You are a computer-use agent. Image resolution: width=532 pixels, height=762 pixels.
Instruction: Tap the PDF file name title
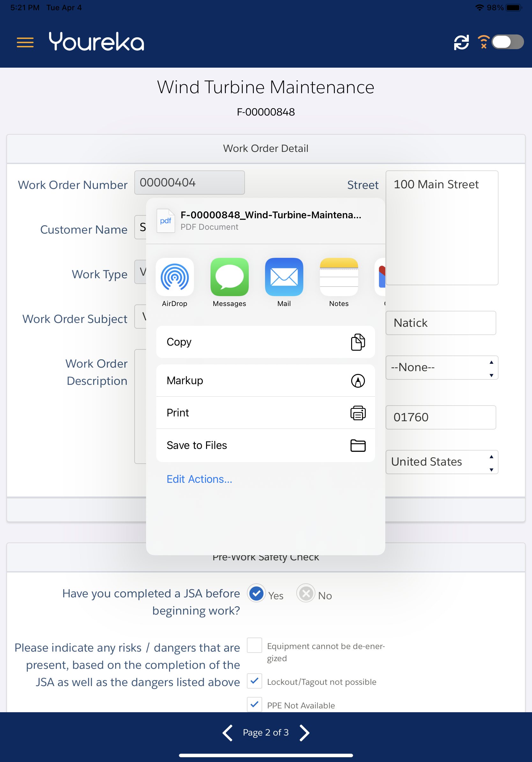(x=271, y=215)
